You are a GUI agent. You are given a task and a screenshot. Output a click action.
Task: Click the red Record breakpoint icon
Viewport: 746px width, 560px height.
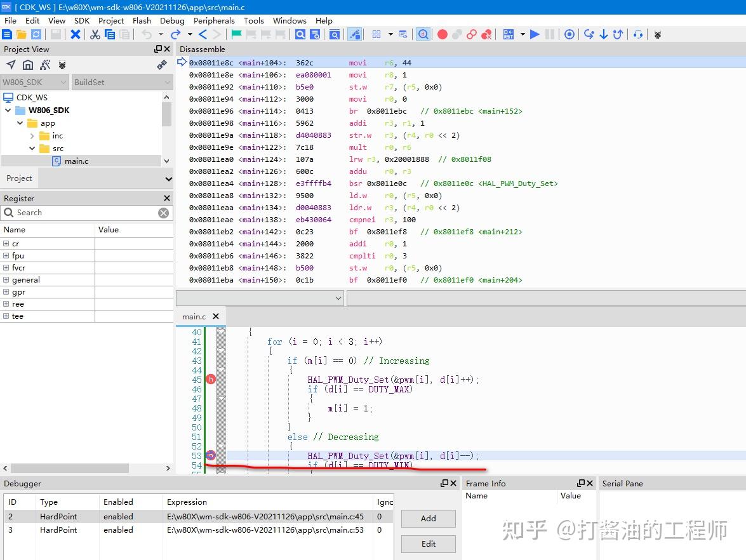click(442, 34)
